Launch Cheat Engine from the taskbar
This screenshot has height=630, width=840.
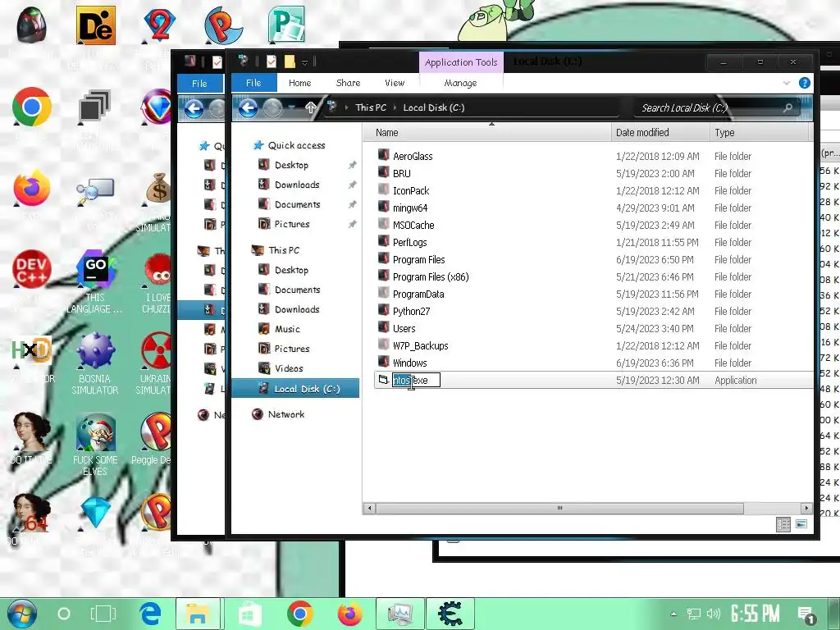450,614
